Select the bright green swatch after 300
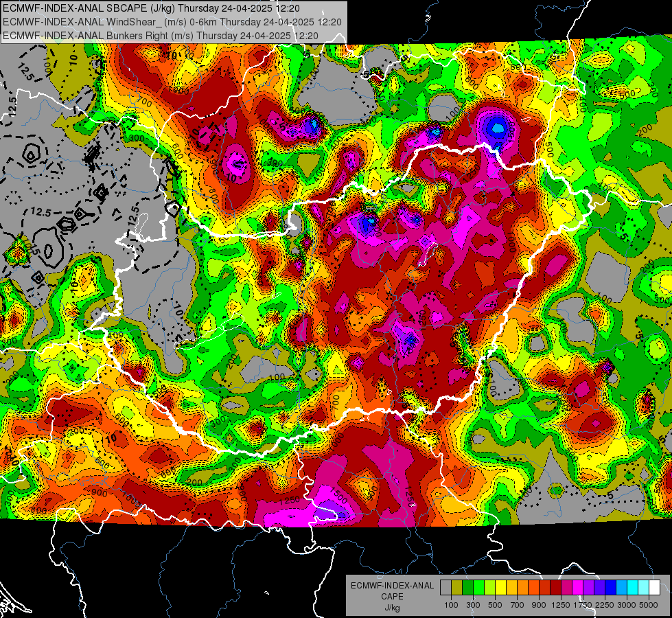Screen dimensions: 672x618 (478, 588)
